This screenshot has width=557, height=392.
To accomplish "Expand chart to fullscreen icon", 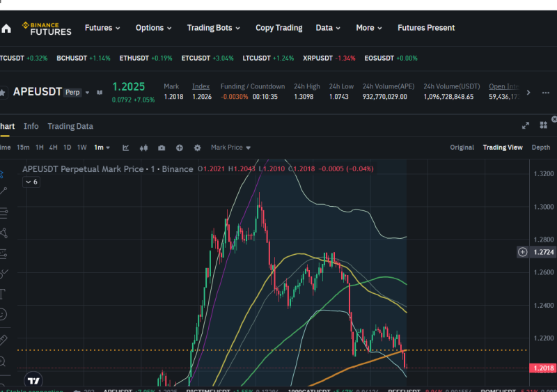I will click(526, 125).
